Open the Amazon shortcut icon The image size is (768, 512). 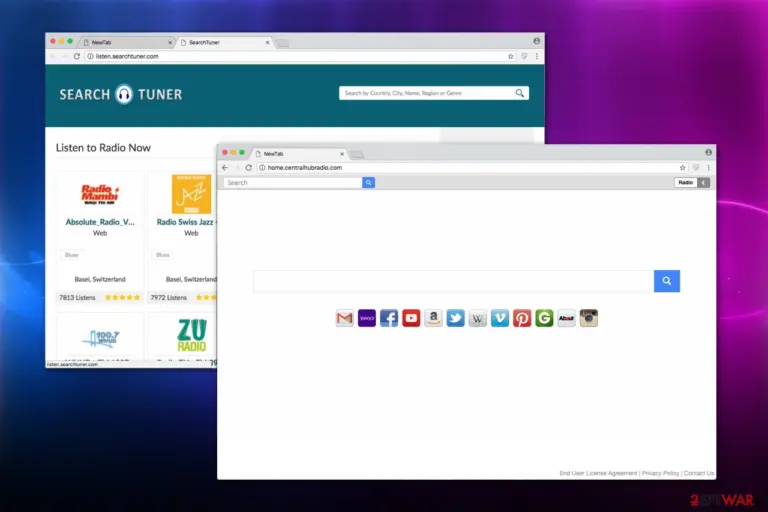click(433, 318)
